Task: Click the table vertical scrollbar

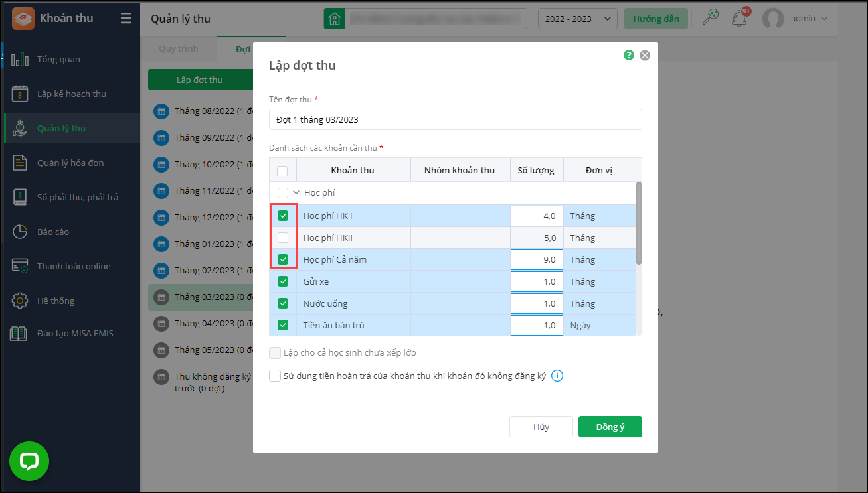Action: click(x=639, y=223)
